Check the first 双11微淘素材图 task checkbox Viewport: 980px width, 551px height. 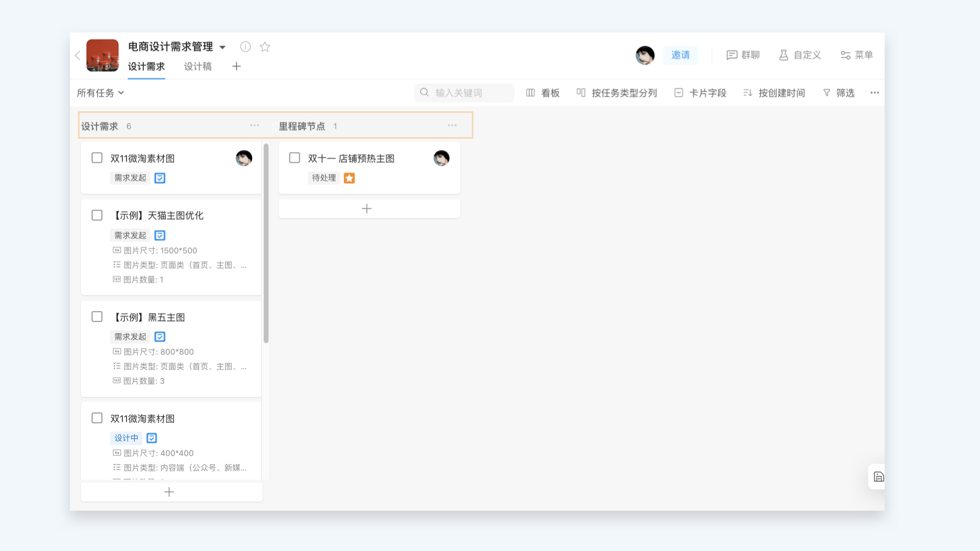coord(97,158)
